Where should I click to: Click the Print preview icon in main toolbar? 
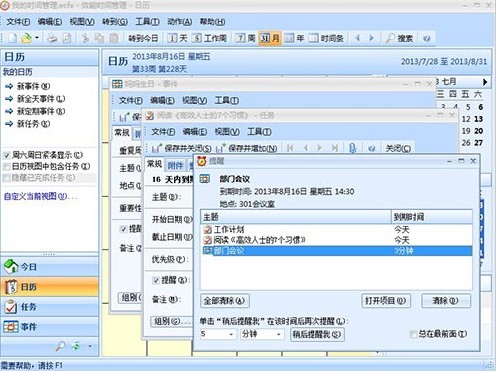point(67,38)
